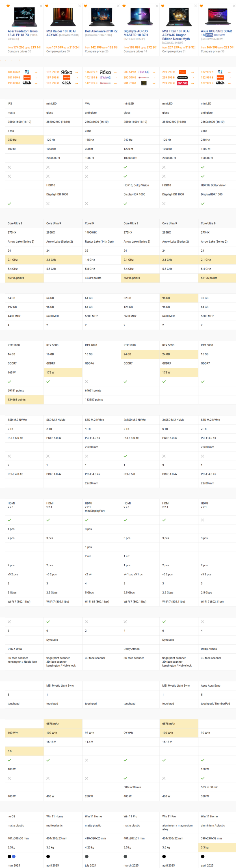Click the arrow beside the 201 750 ₴ offer
This screenshot has width=236, height=868.
click(x=154, y=83)
